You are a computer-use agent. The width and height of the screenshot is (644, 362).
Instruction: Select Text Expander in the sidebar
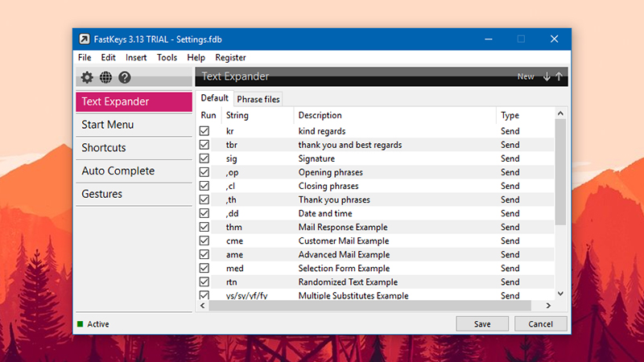[x=134, y=102]
